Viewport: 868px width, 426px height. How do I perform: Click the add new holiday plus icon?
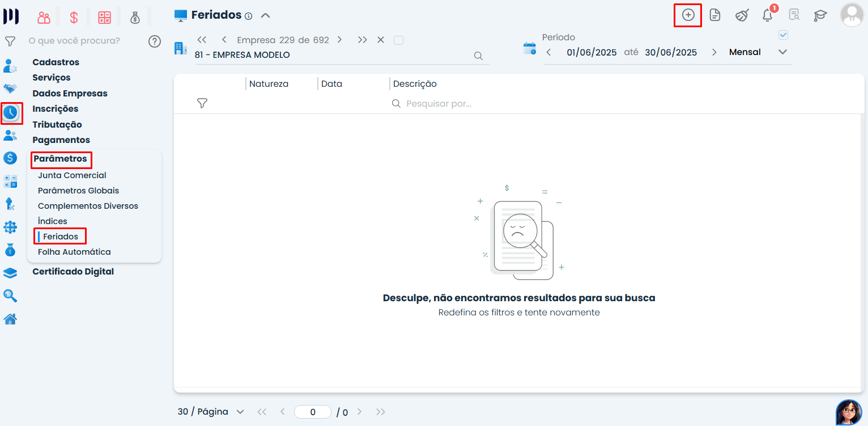pos(688,15)
